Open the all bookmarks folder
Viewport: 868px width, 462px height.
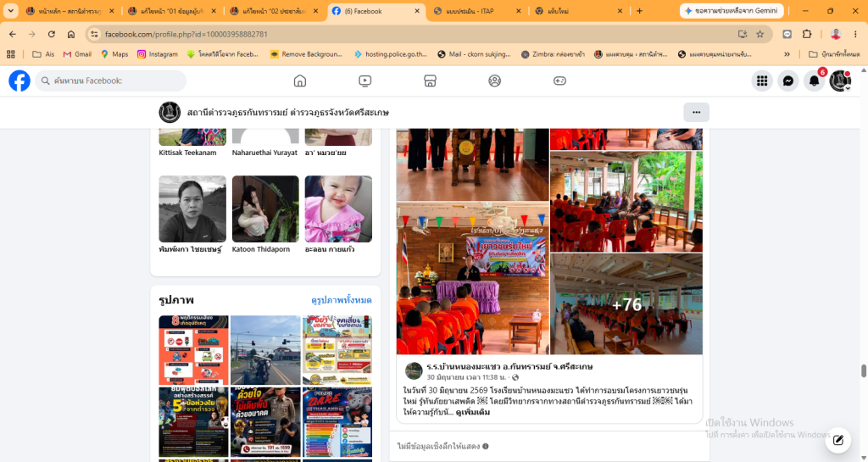(x=834, y=54)
